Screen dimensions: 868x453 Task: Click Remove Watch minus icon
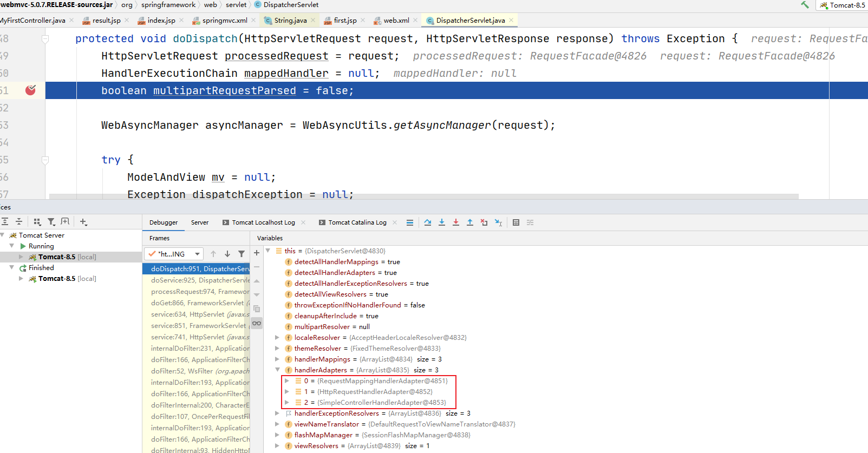coord(257,267)
